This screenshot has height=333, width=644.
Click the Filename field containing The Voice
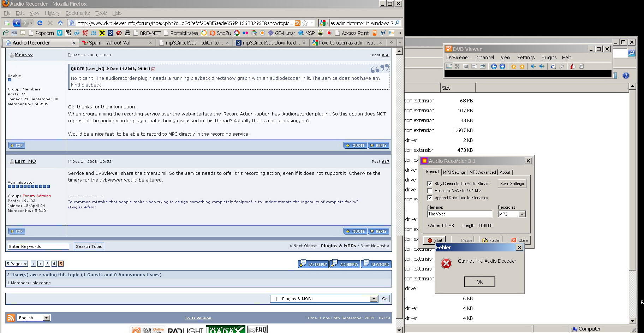click(460, 214)
